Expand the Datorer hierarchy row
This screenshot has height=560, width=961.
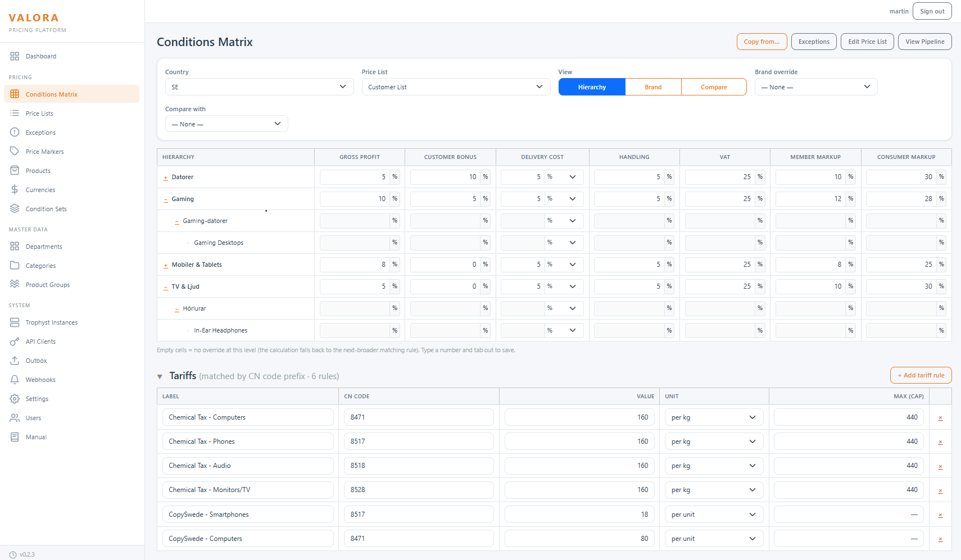166,177
